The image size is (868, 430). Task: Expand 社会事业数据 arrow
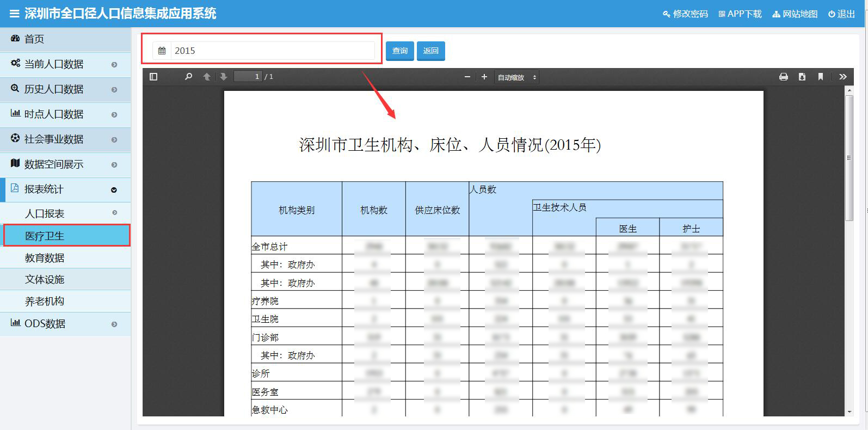114,140
